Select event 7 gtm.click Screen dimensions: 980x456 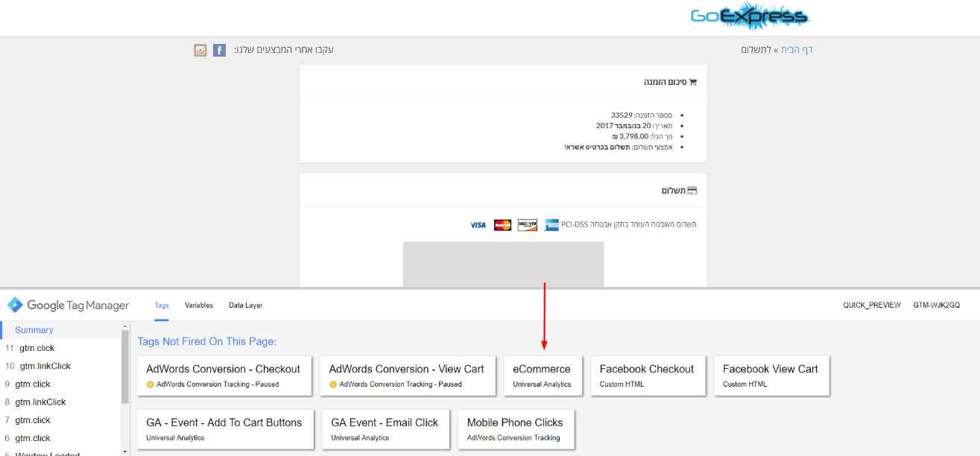(x=60, y=420)
